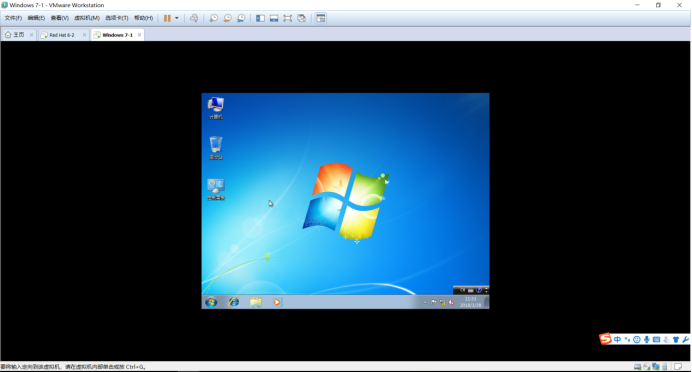This screenshot has width=692, height=372.
Task: Take a snapshot of the virtual machine
Action: point(214,18)
